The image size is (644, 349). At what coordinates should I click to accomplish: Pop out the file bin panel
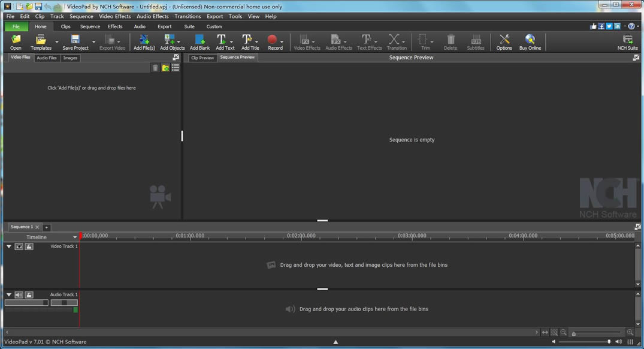(176, 57)
